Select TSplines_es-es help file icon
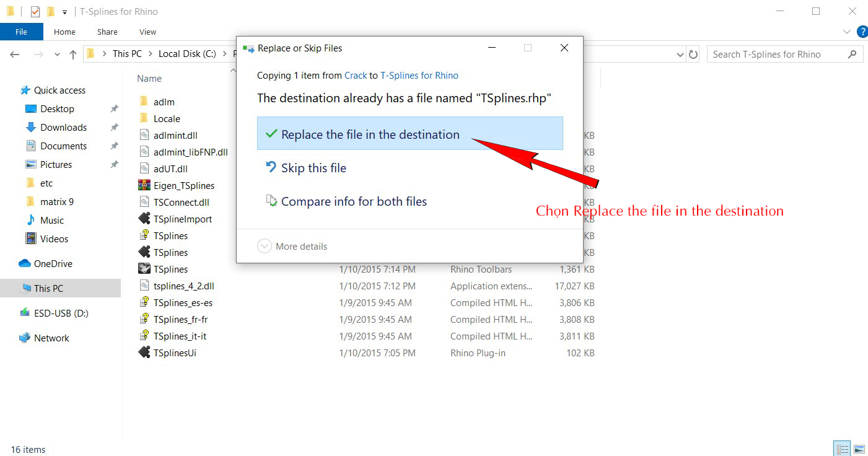The image size is (868, 456). 144,303
